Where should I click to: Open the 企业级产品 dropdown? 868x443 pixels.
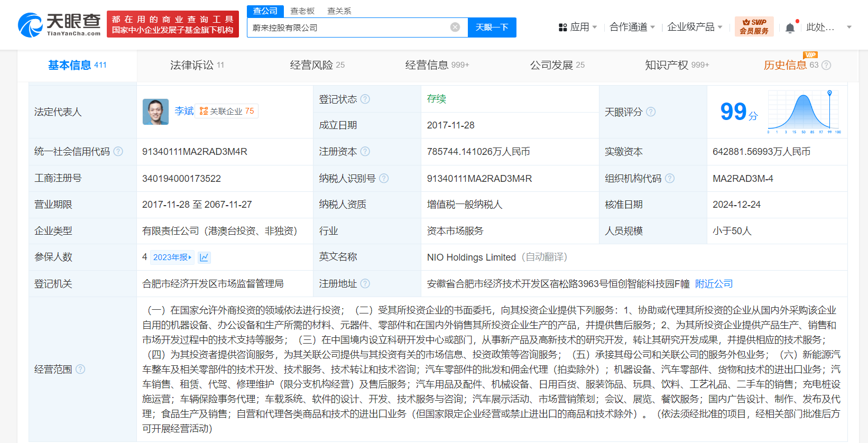[695, 27]
